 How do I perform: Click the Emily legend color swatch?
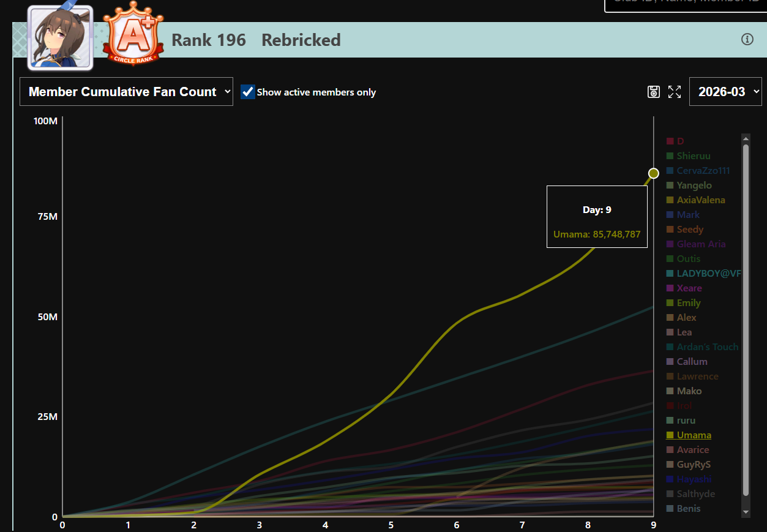coord(670,303)
